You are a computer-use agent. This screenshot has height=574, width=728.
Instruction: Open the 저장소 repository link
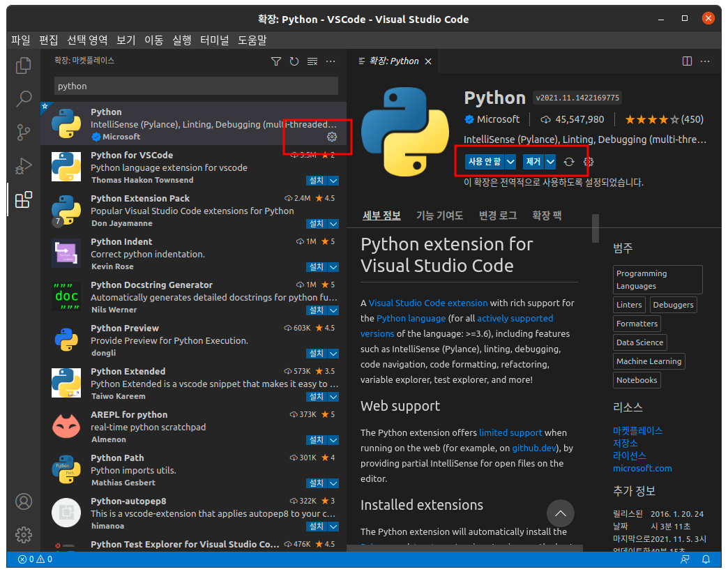(x=625, y=443)
